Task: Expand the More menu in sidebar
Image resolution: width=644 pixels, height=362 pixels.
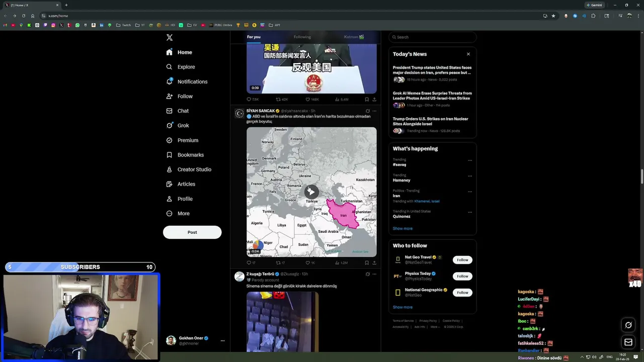Action: click(178, 213)
